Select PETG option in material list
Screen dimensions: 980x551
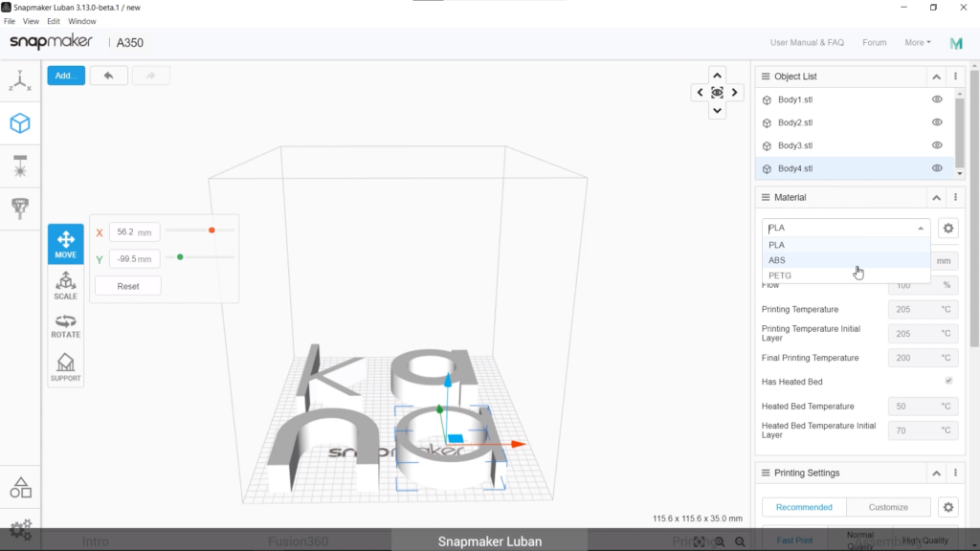point(780,275)
